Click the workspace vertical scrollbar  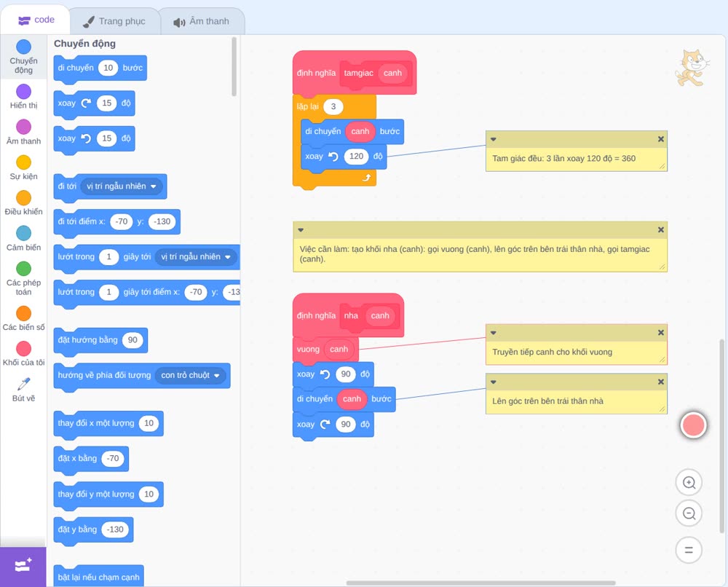[721, 436]
